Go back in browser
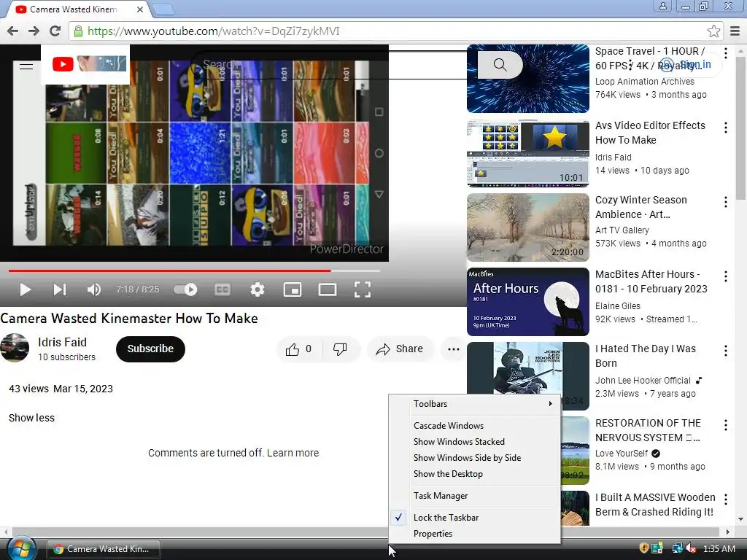The height and width of the screenshot is (560, 747). [x=13, y=31]
